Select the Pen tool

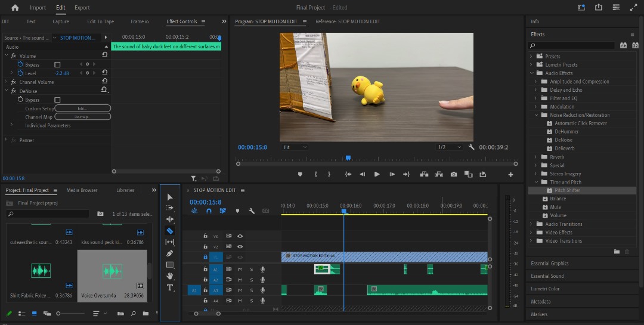169,253
